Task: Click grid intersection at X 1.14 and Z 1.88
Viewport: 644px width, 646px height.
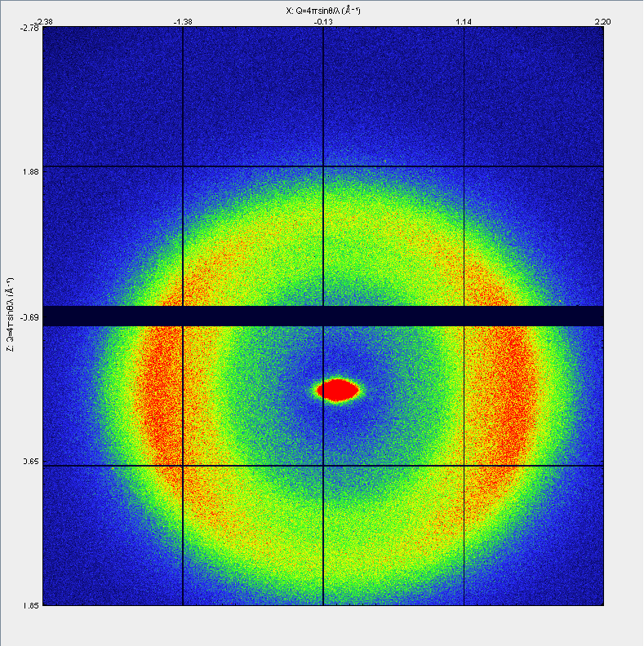Action: [464, 166]
